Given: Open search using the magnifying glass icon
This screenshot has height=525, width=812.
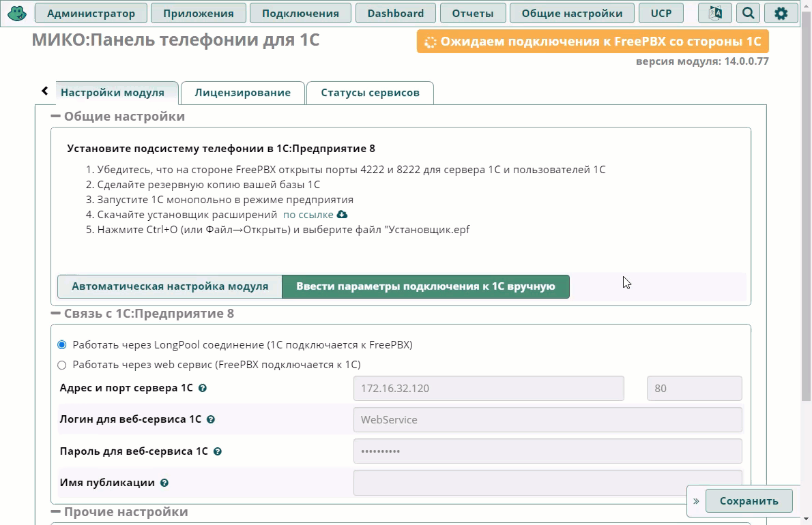Looking at the screenshot, I should point(748,12).
